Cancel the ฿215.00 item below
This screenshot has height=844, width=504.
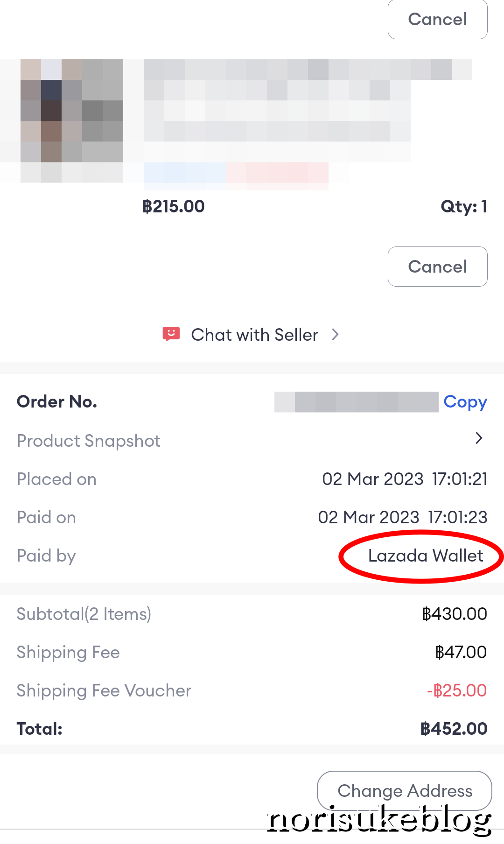(x=438, y=267)
